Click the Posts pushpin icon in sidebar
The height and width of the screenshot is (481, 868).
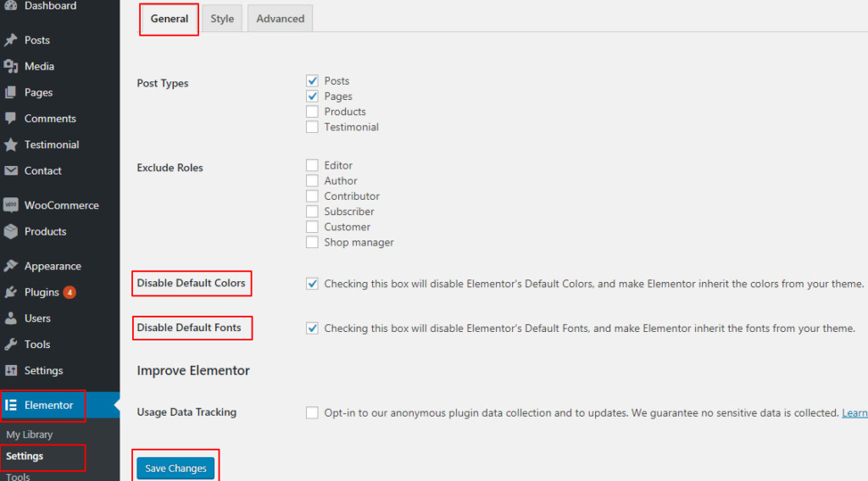click(11, 40)
